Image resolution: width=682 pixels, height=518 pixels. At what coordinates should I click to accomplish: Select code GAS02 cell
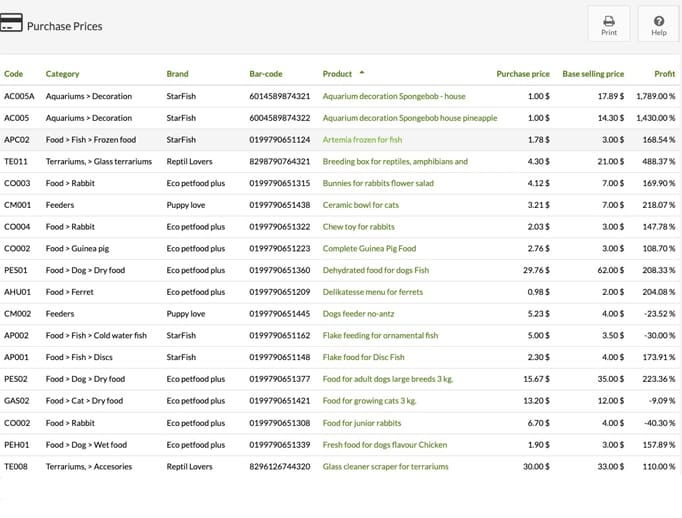click(x=17, y=401)
